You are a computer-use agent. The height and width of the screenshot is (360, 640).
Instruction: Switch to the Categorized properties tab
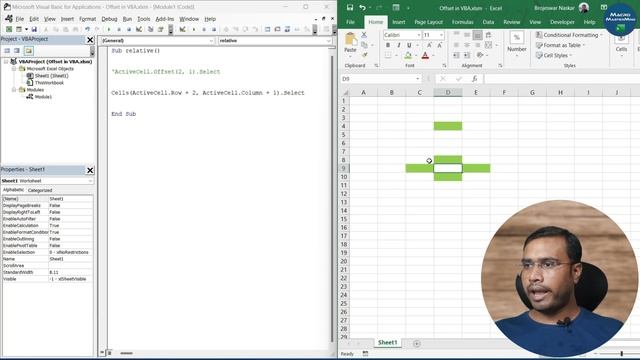40,190
